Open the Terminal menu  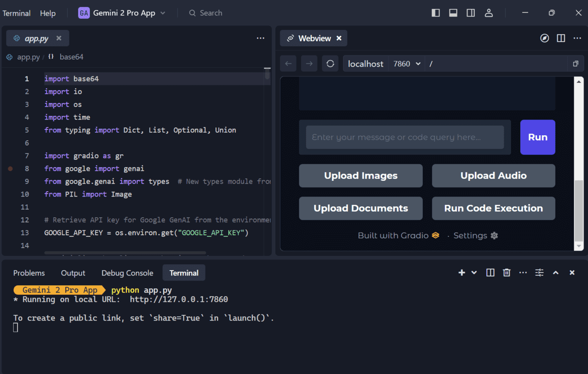click(x=16, y=13)
